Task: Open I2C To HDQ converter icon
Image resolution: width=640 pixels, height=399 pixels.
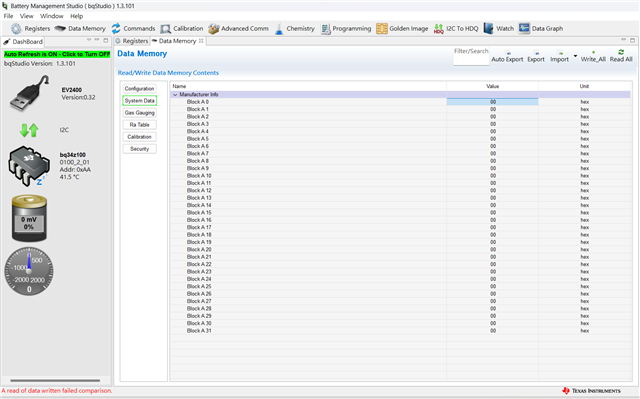Action: (438, 29)
